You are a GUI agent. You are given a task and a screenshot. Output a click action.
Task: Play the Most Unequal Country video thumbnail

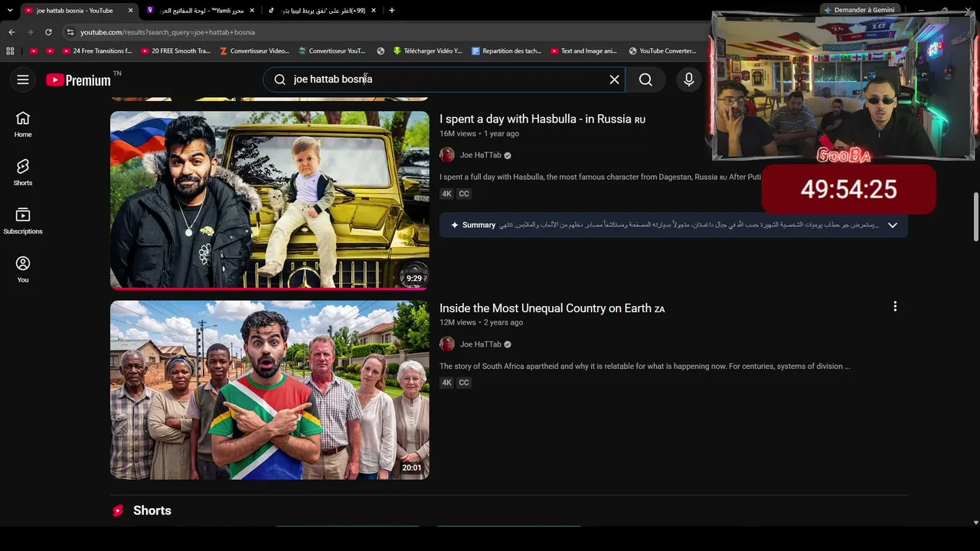tap(269, 390)
